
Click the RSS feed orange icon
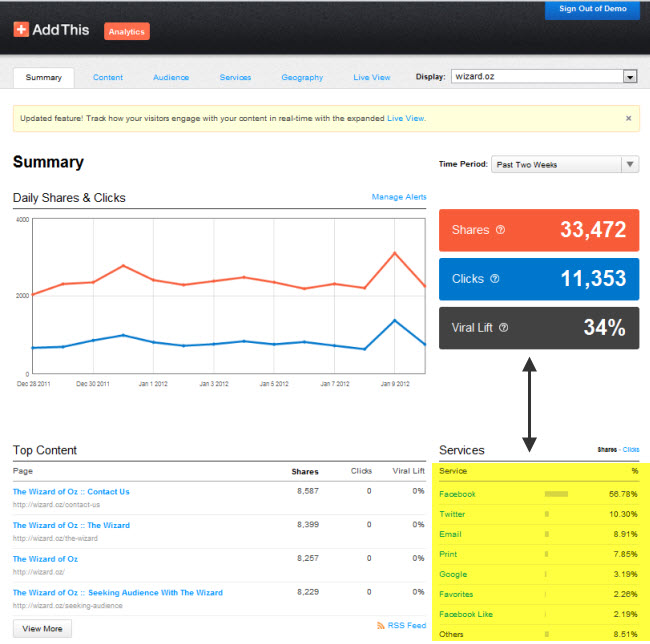tap(381, 625)
